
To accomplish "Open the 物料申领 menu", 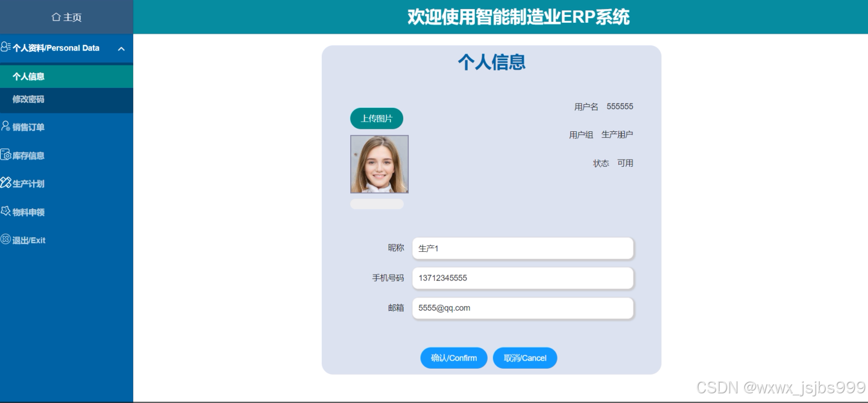I will click(x=66, y=212).
